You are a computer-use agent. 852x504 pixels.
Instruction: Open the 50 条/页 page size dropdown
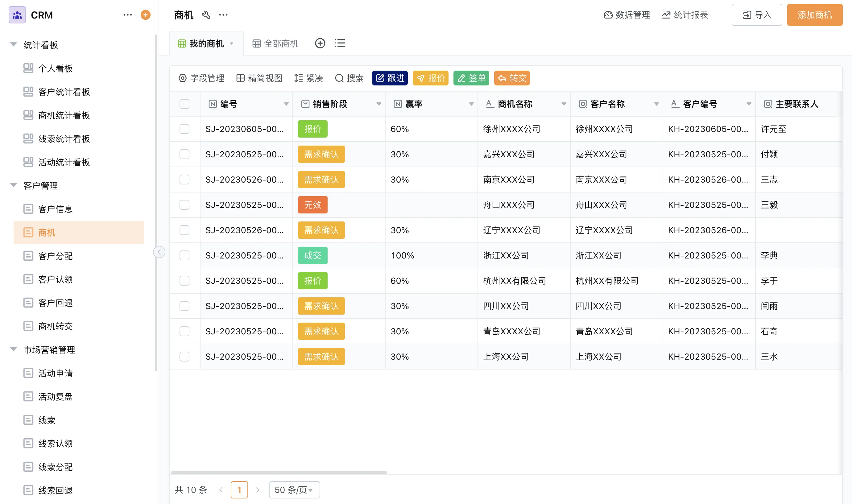click(x=294, y=490)
